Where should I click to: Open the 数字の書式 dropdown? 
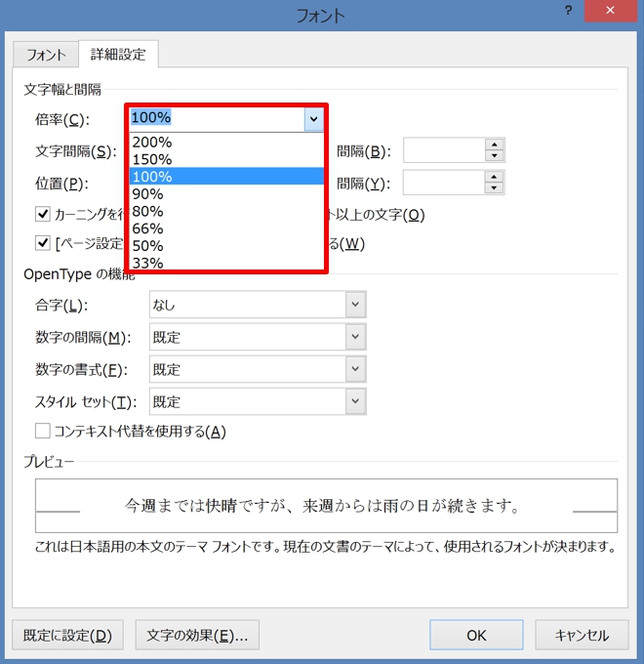[x=258, y=369]
